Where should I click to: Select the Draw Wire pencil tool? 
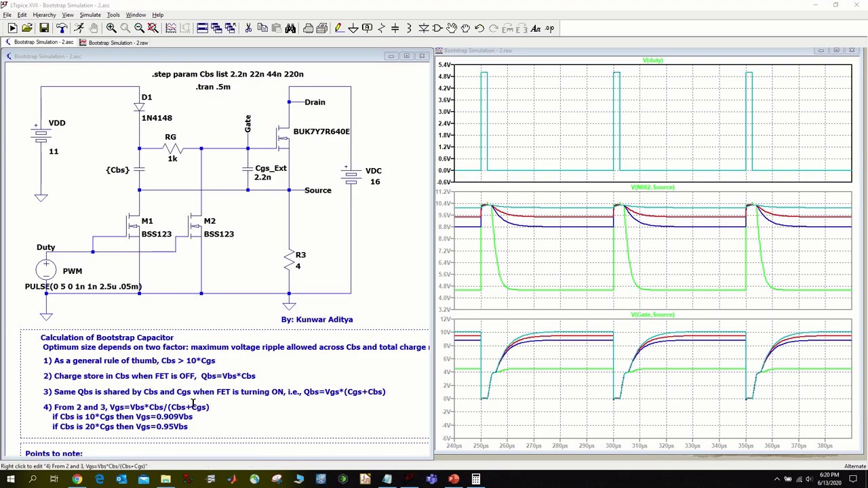[339, 28]
